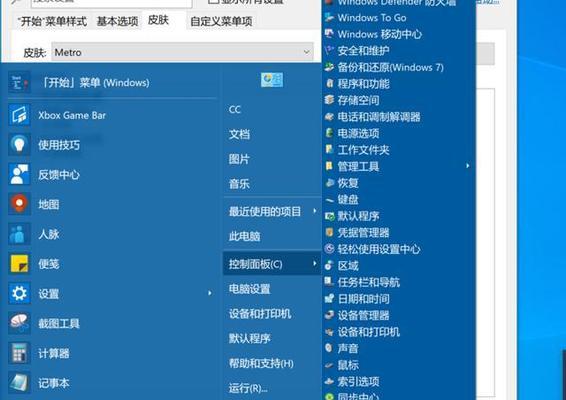Click the 电话和调制解调器 icon

(329, 117)
